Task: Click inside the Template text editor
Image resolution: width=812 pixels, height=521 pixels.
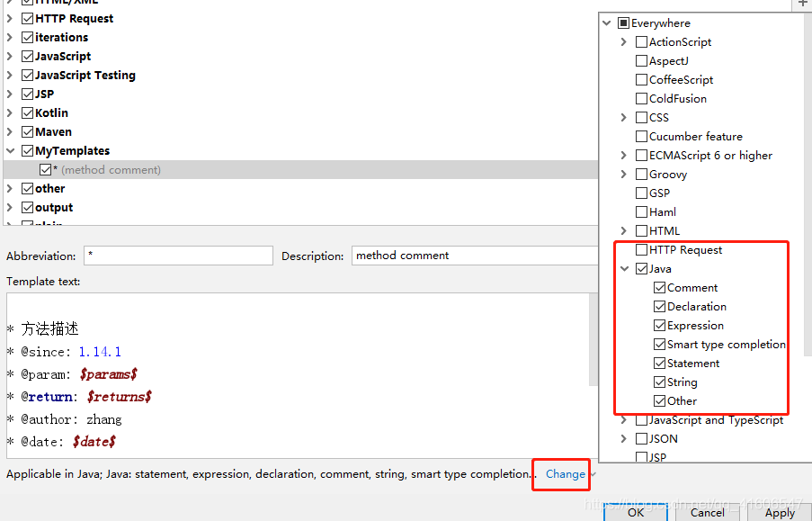Action: (x=298, y=375)
